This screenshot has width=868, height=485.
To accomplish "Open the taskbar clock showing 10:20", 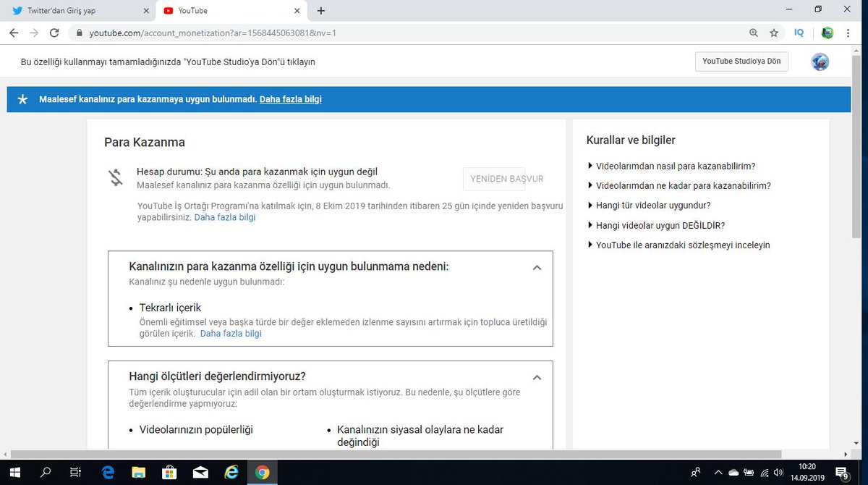I will click(806, 472).
